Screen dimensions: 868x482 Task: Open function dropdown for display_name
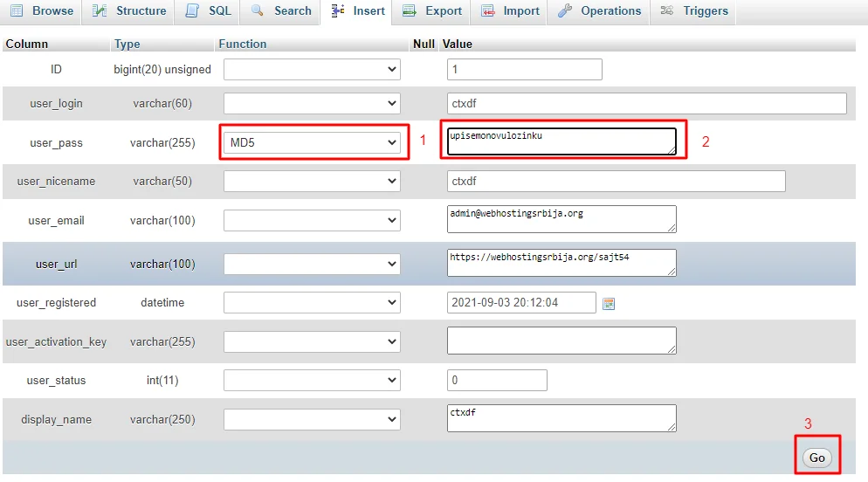[x=313, y=419]
